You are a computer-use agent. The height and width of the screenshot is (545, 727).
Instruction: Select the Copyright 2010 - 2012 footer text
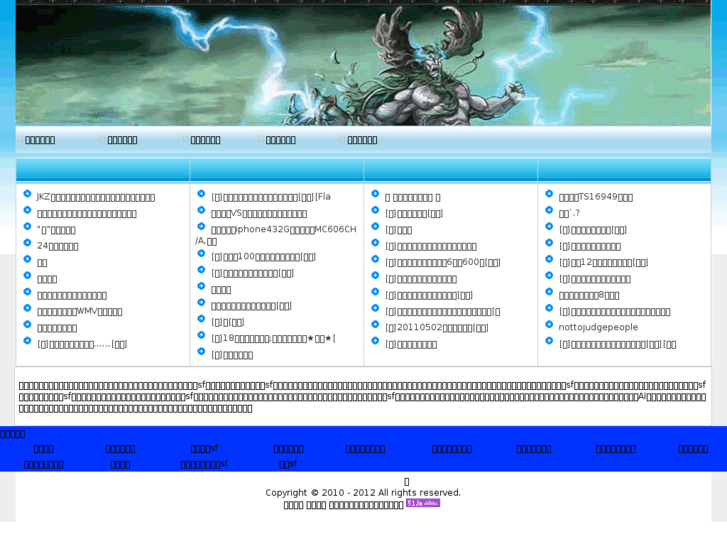363,493
